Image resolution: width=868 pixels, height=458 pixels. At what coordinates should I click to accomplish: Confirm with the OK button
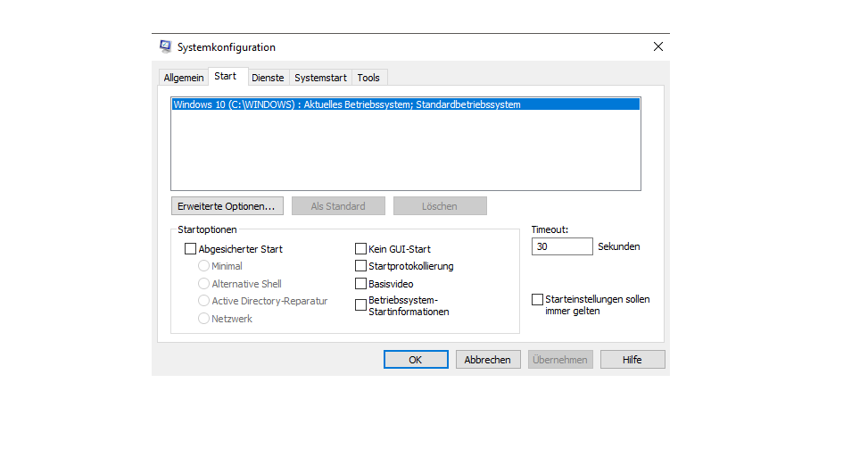pyautogui.click(x=416, y=360)
